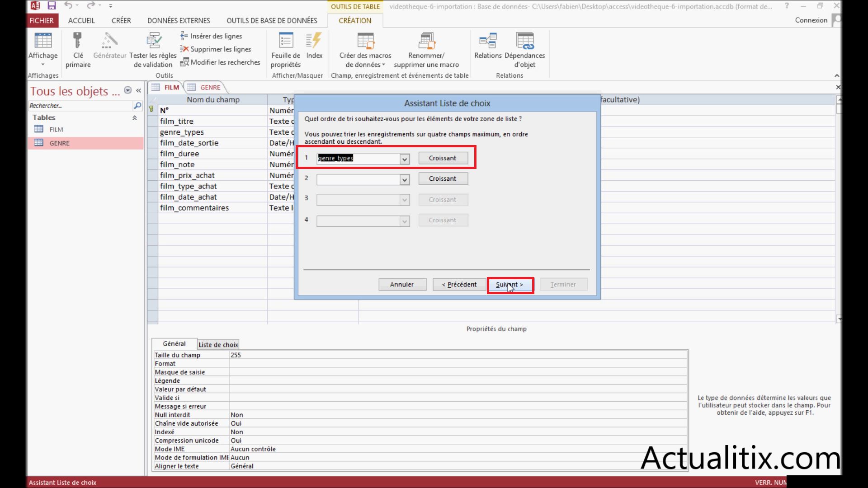Close the table design tab with X
Image resolution: width=868 pixels, height=488 pixels.
[x=838, y=87]
